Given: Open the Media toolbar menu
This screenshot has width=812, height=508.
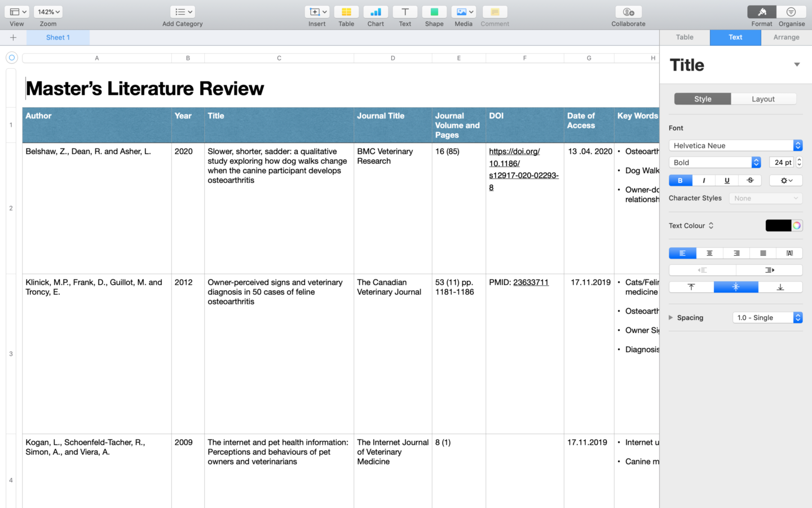Looking at the screenshot, I should pyautogui.click(x=464, y=12).
